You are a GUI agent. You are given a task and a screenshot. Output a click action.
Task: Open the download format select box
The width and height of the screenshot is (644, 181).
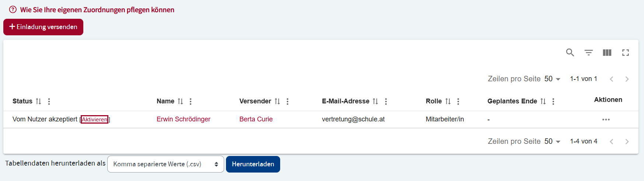tap(166, 164)
